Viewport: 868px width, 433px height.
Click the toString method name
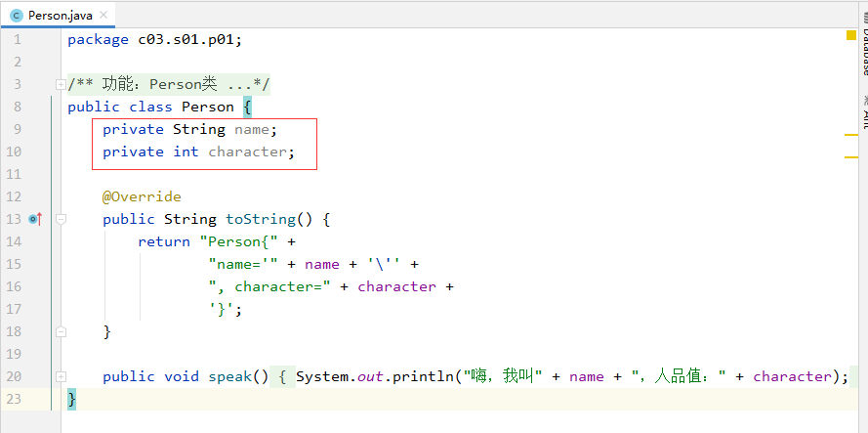(x=261, y=220)
